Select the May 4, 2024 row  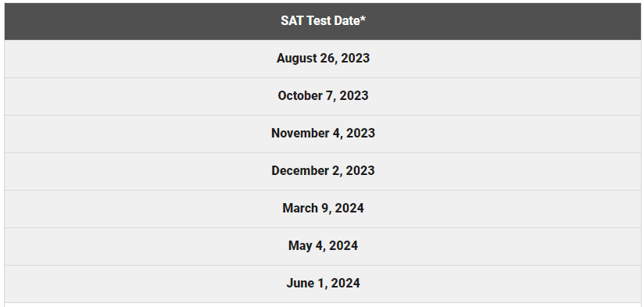point(323,247)
